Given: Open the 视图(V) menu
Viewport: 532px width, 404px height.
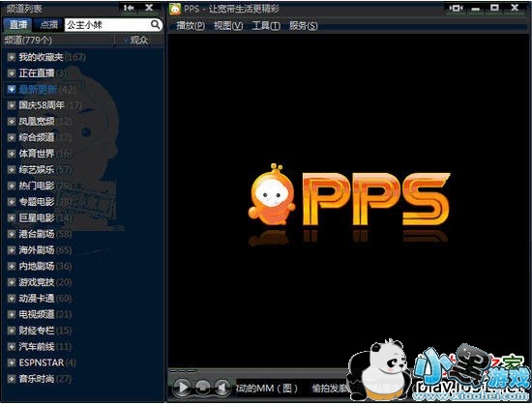Looking at the screenshot, I should (228, 25).
